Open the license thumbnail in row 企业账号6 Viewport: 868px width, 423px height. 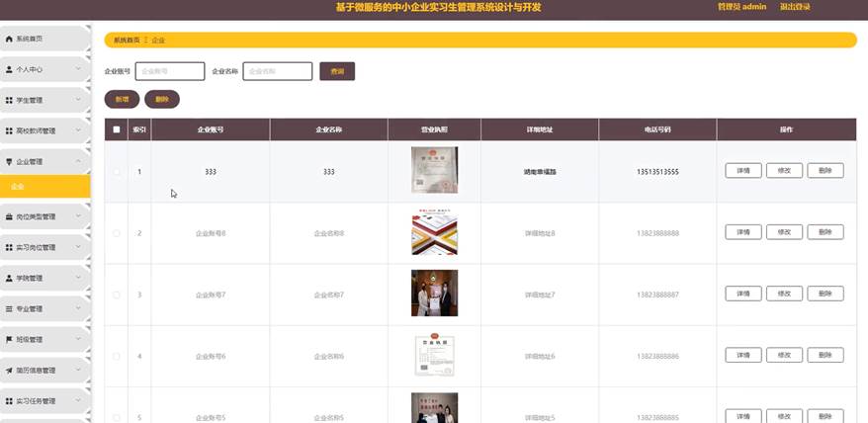point(435,355)
